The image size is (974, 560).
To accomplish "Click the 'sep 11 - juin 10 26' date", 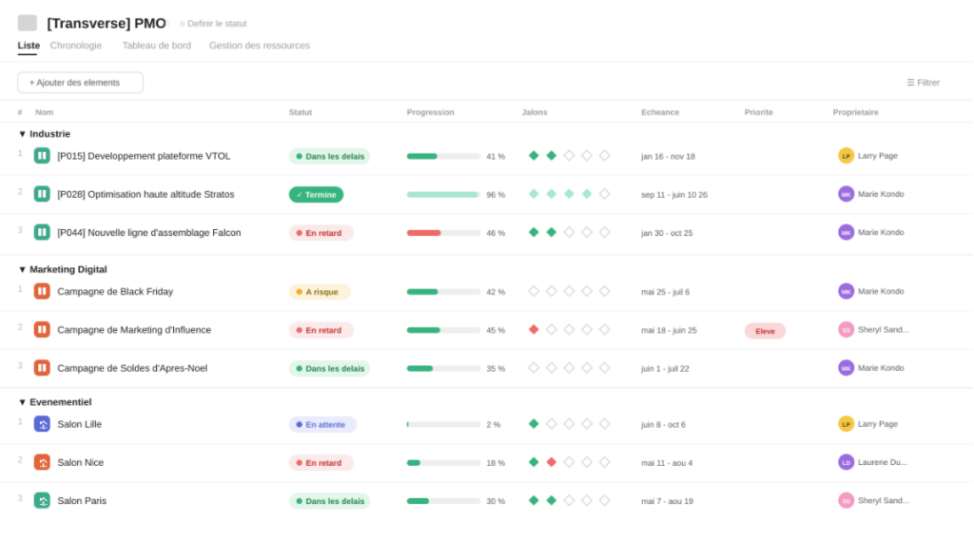I will (x=674, y=195).
